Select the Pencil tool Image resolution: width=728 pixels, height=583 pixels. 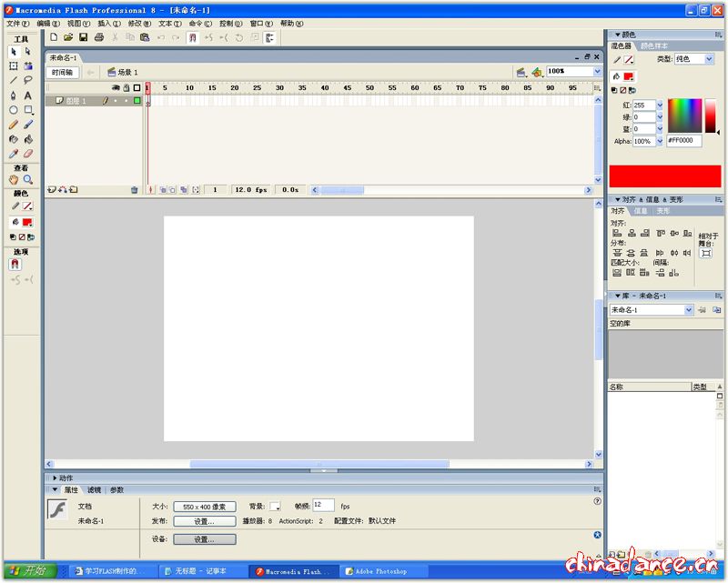click(x=14, y=125)
